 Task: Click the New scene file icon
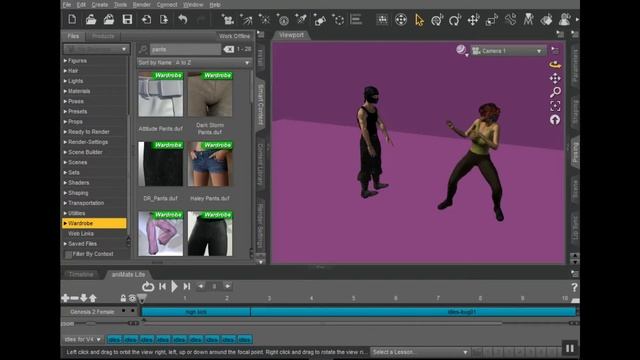click(72, 19)
